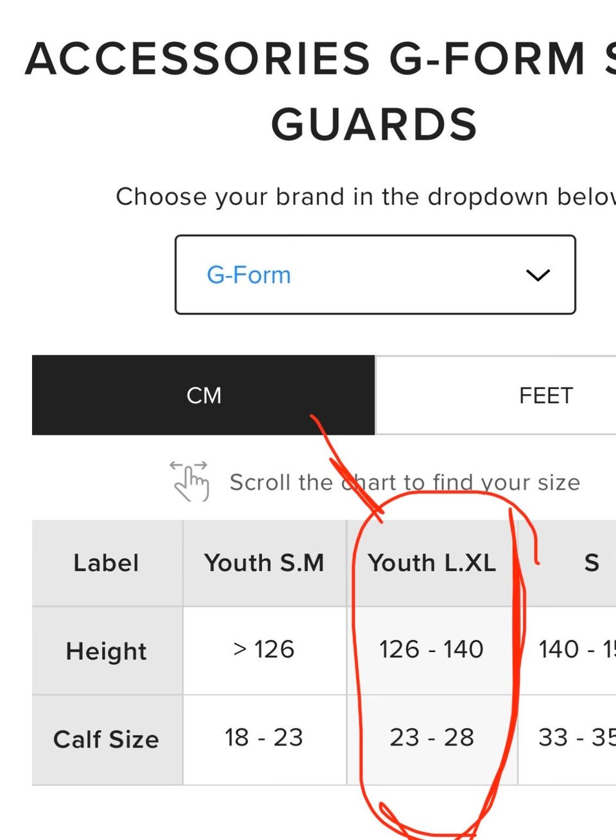This screenshot has width=616, height=840.
Task: Click the Calf Size row label
Action: click(x=107, y=739)
